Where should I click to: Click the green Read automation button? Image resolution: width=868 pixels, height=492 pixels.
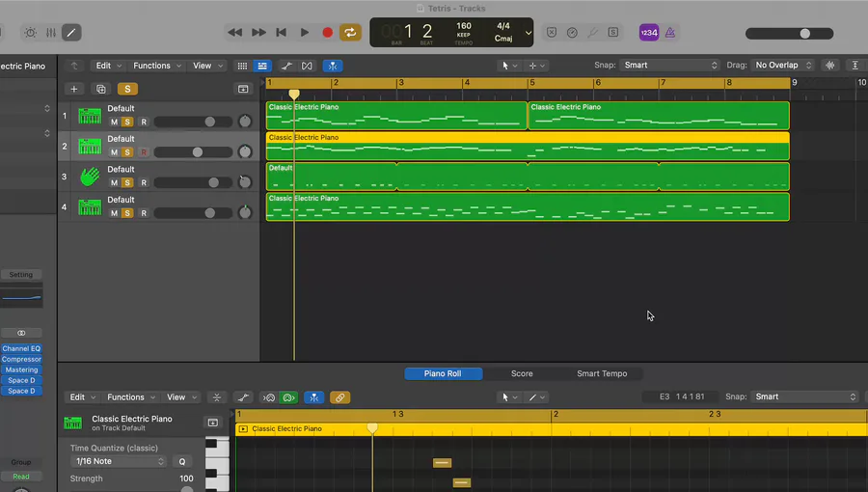pos(21,477)
